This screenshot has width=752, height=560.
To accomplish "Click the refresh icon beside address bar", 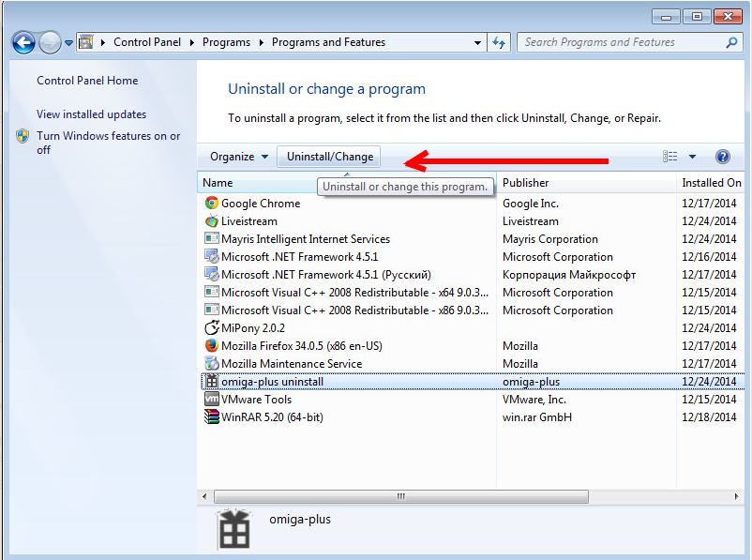I will click(x=499, y=42).
